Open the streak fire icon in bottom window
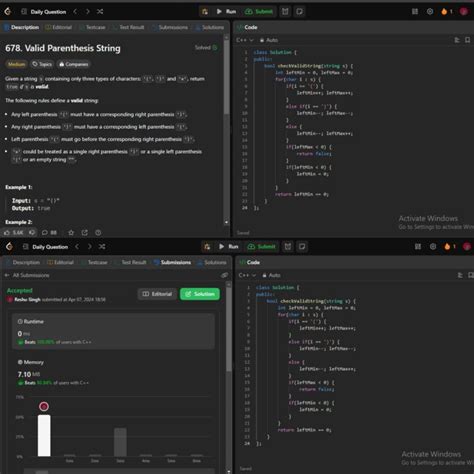 click(447, 247)
